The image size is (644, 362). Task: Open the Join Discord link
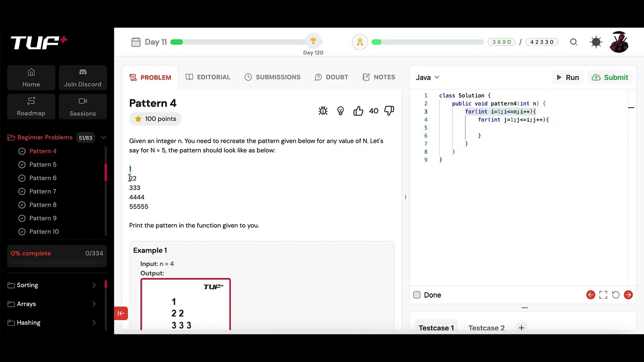pyautogui.click(x=83, y=78)
